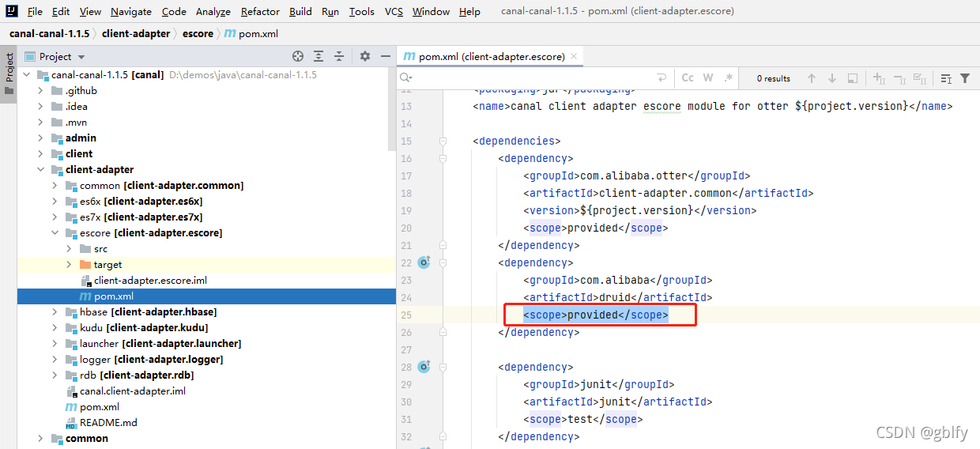Close the pom.xml editor tab
Screen dimensions: 980x449
[x=574, y=56]
